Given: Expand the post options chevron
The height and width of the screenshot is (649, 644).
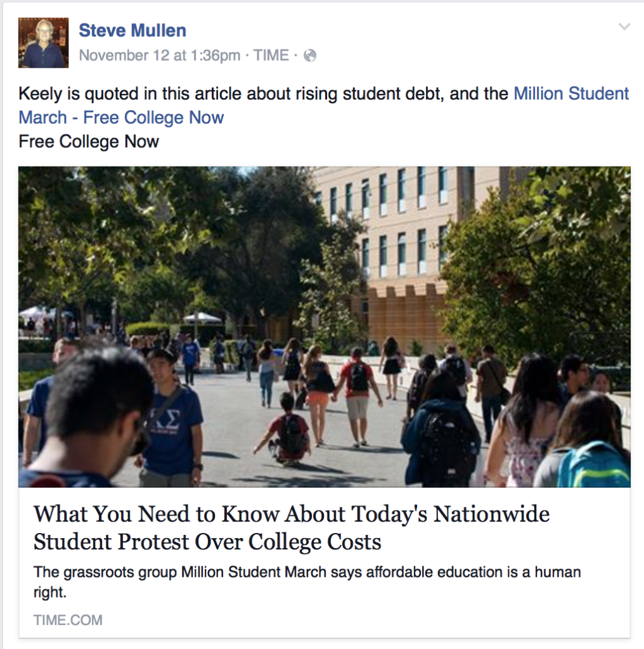Looking at the screenshot, I should pyautogui.click(x=623, y=27).
